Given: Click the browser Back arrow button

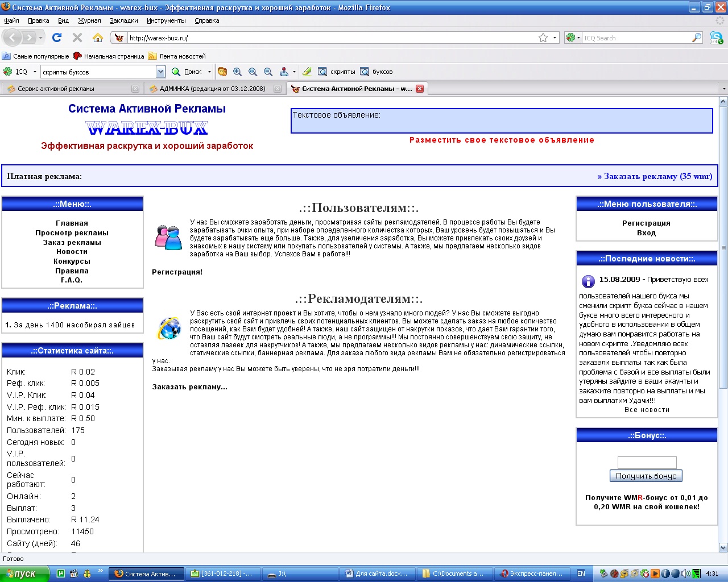Looking at the screenshot, I should pyautogui.click(x=13, y=38).
